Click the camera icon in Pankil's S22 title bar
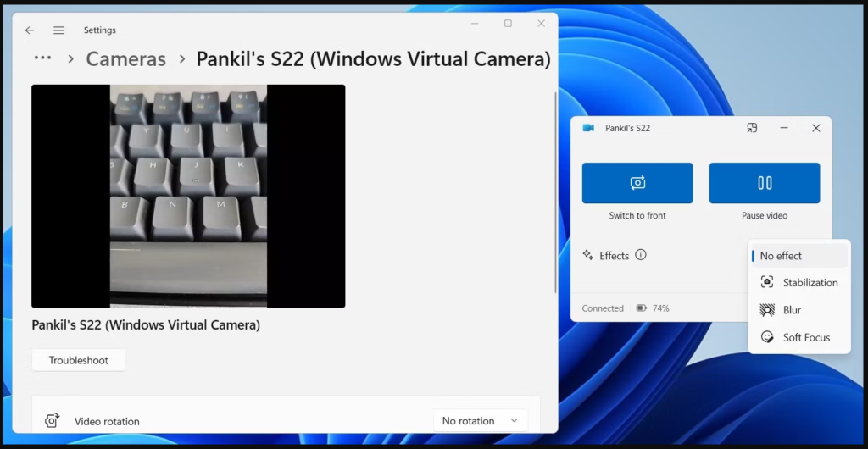Viewport: 868px width, 449px height. click(x=588, y=128)
